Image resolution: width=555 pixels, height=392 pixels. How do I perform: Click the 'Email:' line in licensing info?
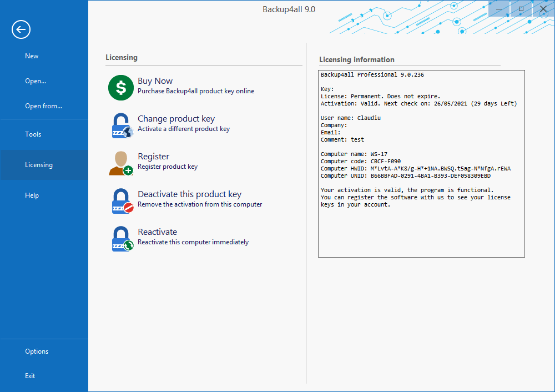(330, 133)
